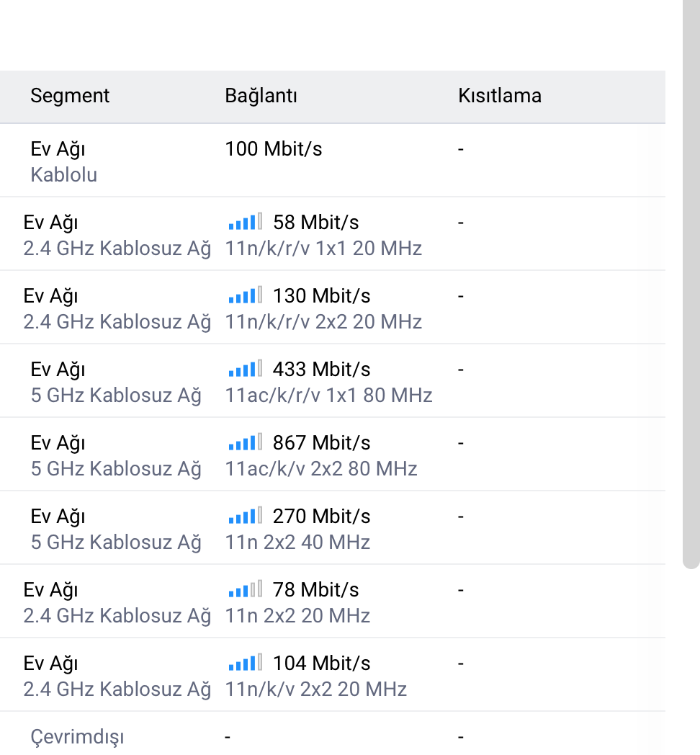Tap the signal icon next to 270 Mbit/s
This screenshot has height=755, width=700.
coord(246,516)
